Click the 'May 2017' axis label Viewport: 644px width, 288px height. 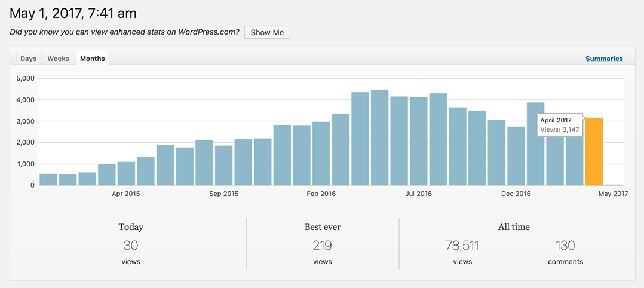click(613, 194)
